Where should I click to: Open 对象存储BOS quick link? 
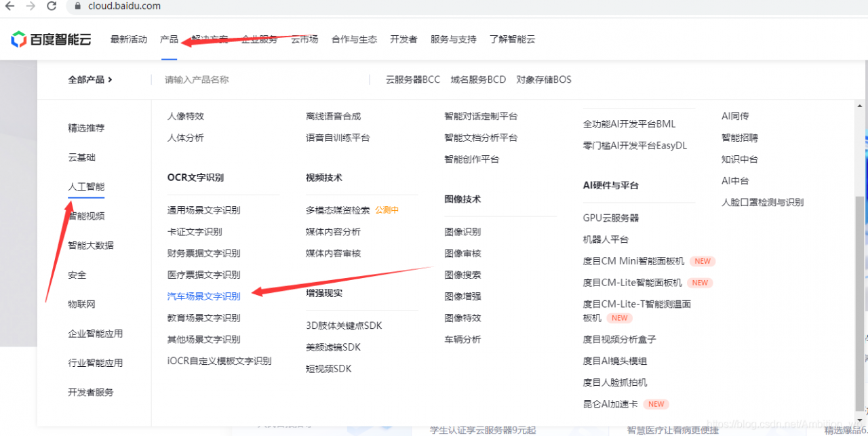tap(544, 79)
